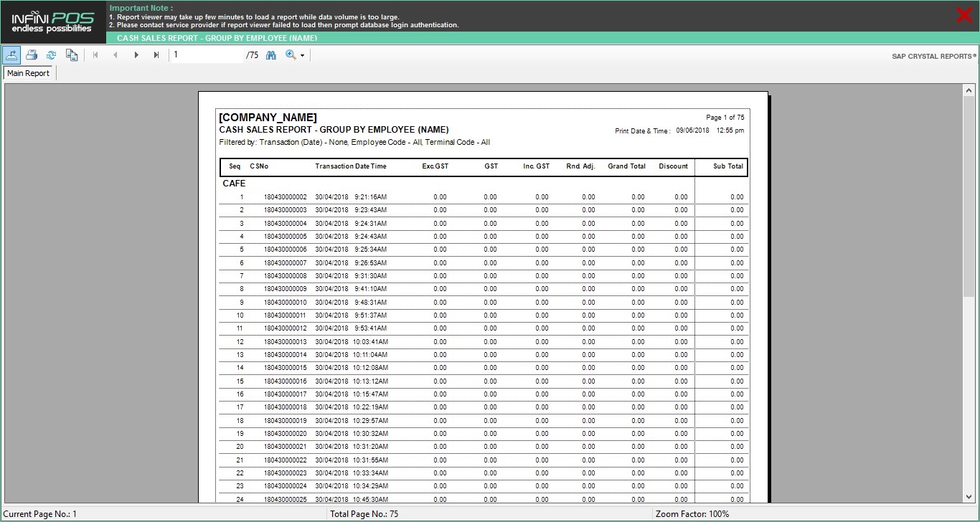
Task: Close the report viewer with red X
Action: (964, 15)
